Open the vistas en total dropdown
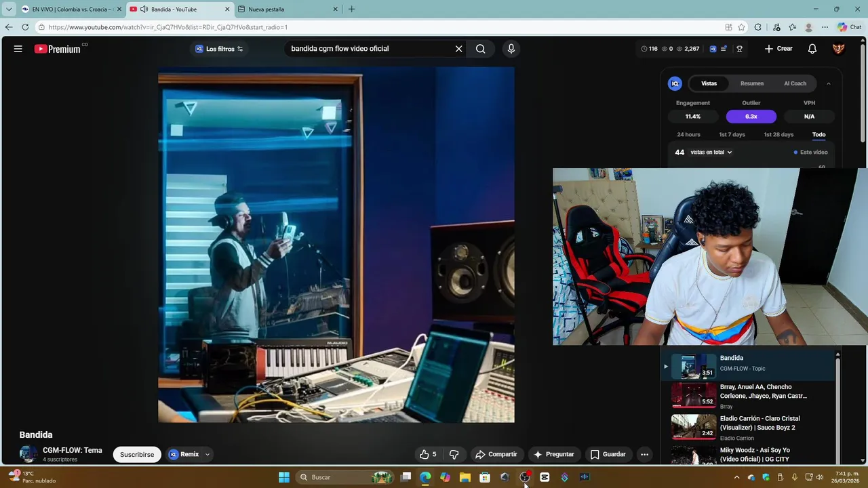 [711, 152]
